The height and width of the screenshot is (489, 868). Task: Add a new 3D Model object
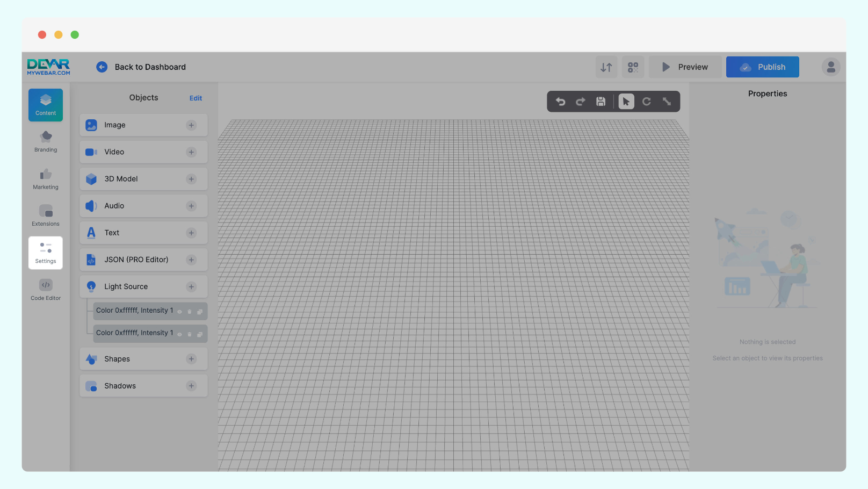(191, 179)
